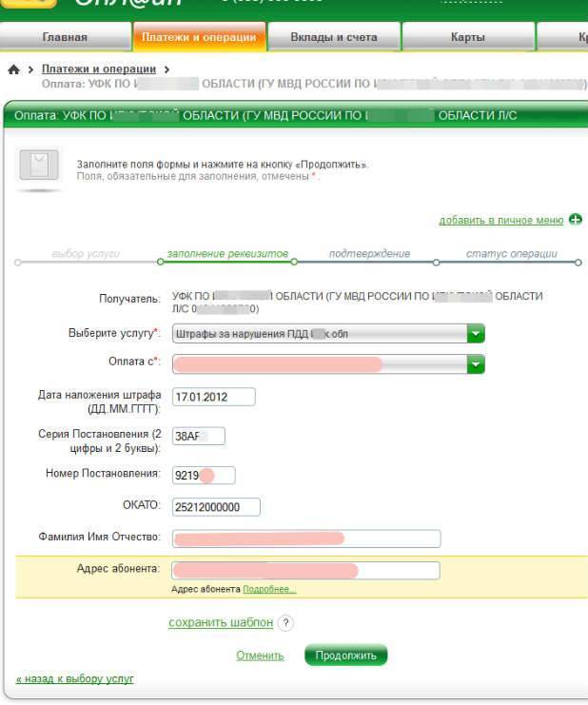Focus the fine date field '17.01.2012'
The height and width of the screenshot is (705, 588).
coord(213,397)
